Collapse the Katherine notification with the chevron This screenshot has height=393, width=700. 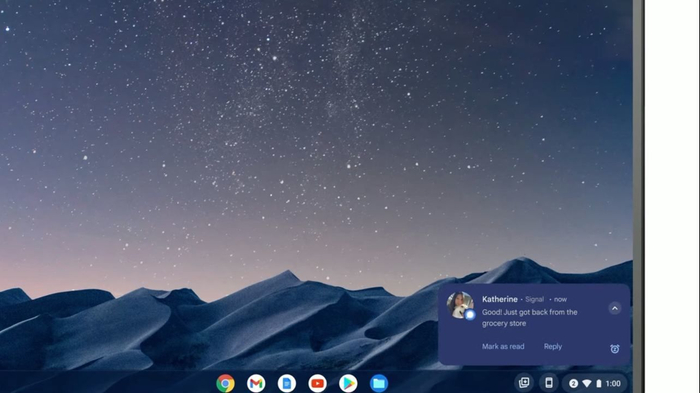pos(615,309)
